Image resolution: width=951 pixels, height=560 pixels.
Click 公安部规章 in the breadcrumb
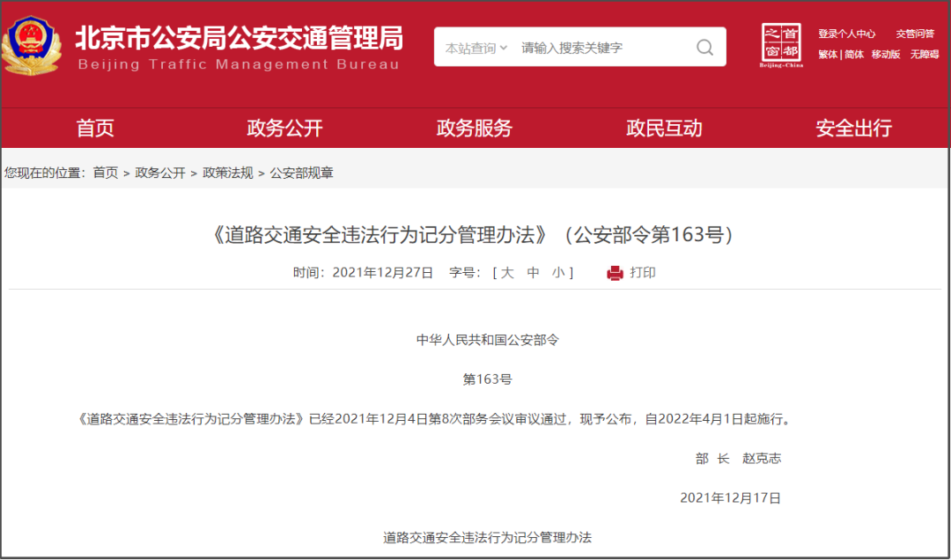301,173
